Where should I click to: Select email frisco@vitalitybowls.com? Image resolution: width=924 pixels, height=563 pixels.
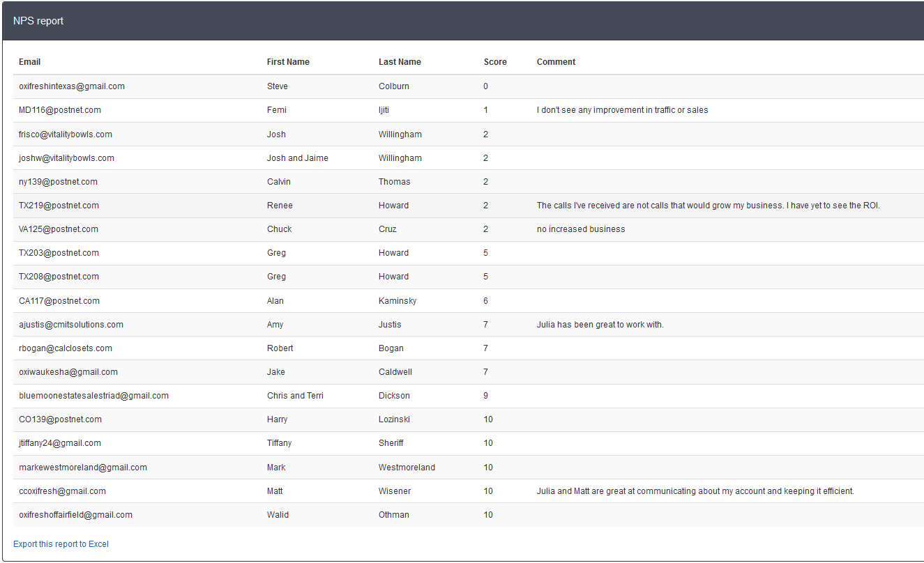pos(66,134)
